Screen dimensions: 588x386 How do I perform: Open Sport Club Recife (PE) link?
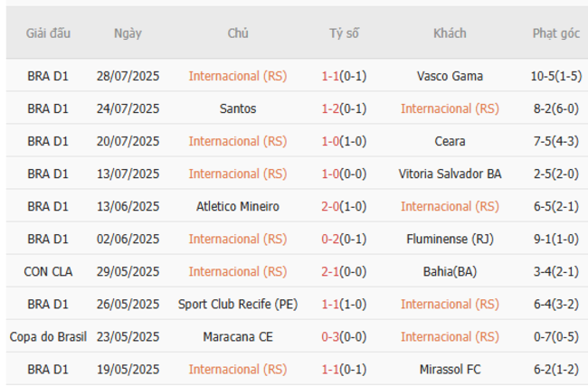pos(238,304)
